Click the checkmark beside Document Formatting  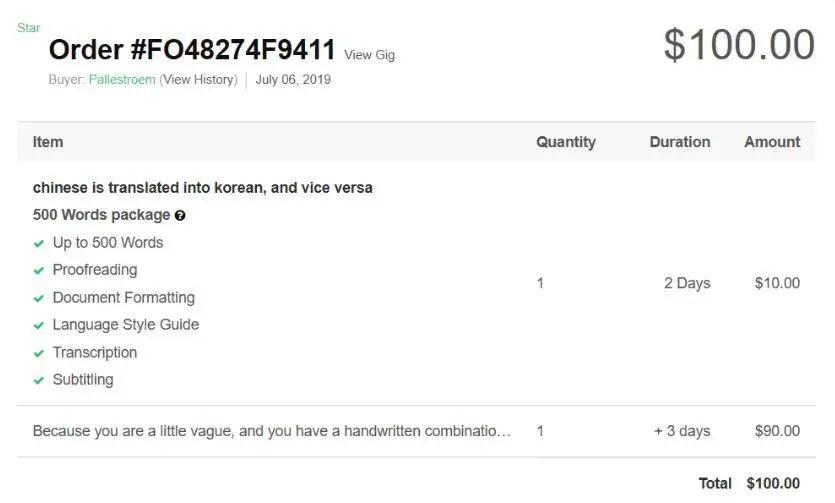[x=39, y=298]
